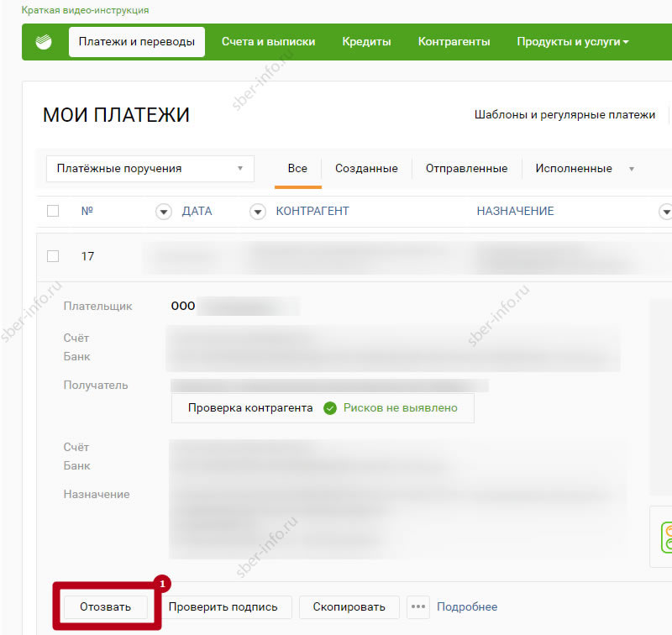Screen dimensions: 672x635
Task: Open Контрагенты section
Action: click(454, 42)
